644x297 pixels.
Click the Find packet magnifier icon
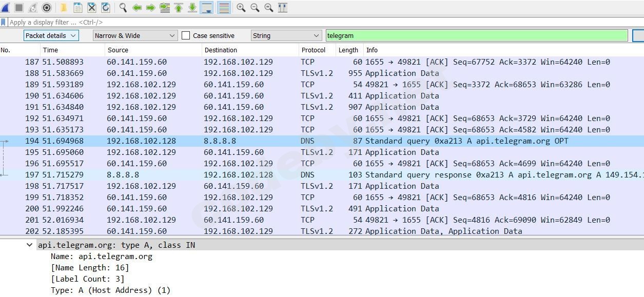[123, 8]
